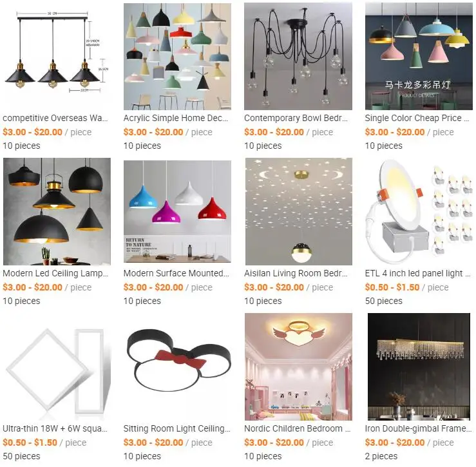Image resolution: width=476 pixels, height=467 pixels.
Task: Open the colorful acrylic pendant lamps image
Action: tap(177, 57)
